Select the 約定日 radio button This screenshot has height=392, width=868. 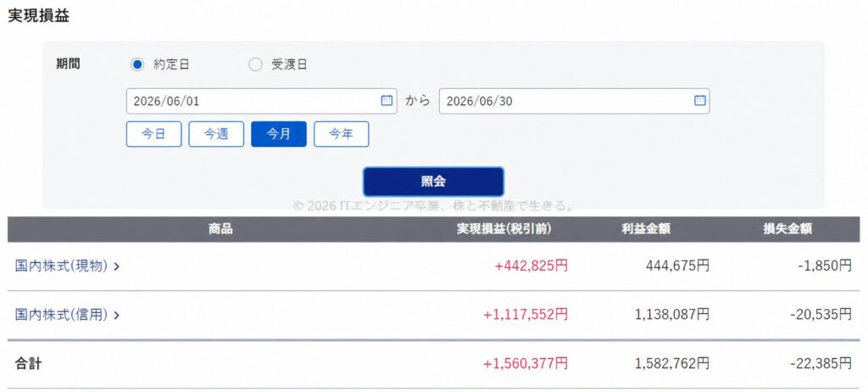(x=136, y=64)
